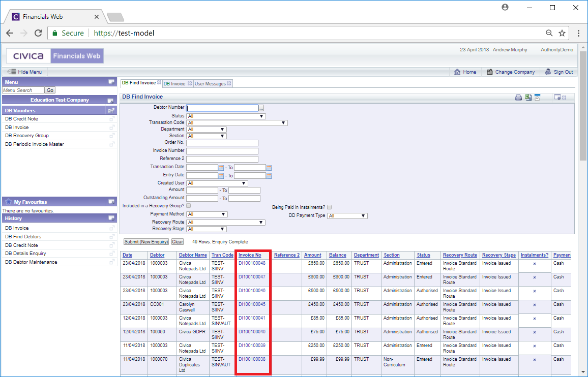Open the Recovery Route dropdown
The width and height of the screenshot is (588, 377).
[226, 223]
